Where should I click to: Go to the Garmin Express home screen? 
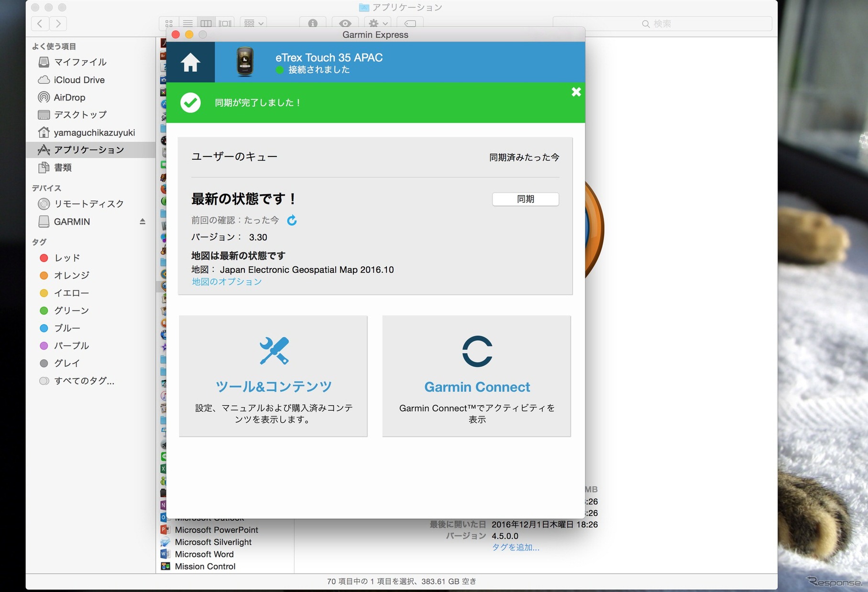190,62
